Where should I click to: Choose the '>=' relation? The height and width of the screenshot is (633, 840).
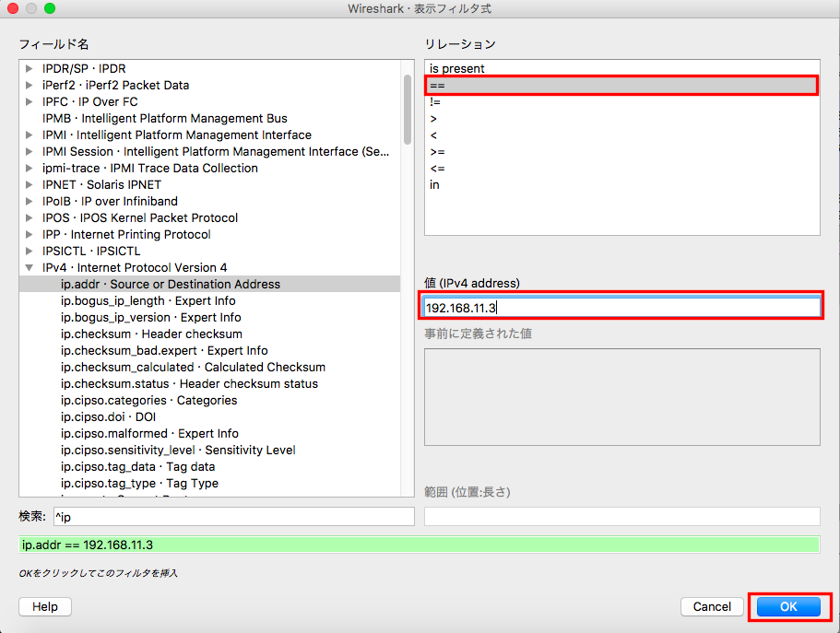point(622,151)
